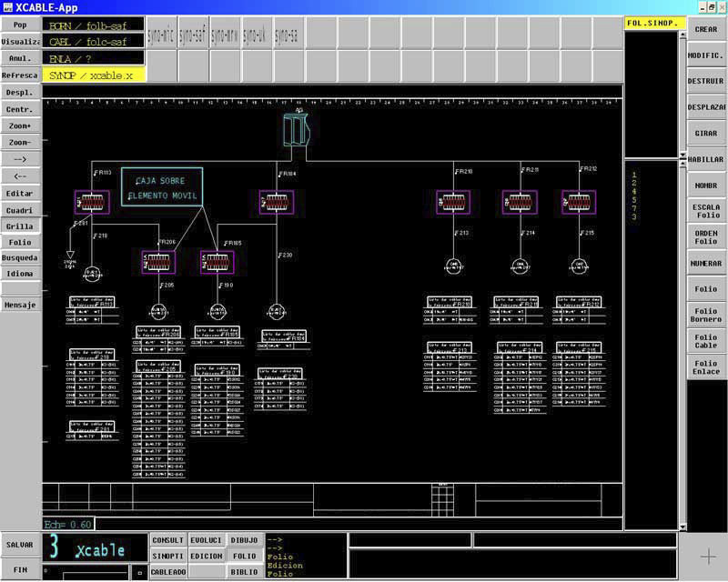Select circular device below cable F210
Viewport: 728px width, 582px height.
tap(92, 275)
